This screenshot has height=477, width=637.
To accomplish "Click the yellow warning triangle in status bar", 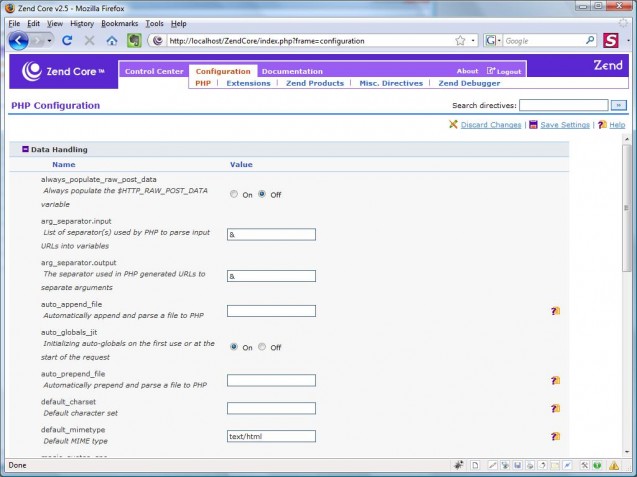I will pyautogui.click(x=614, y=465).
